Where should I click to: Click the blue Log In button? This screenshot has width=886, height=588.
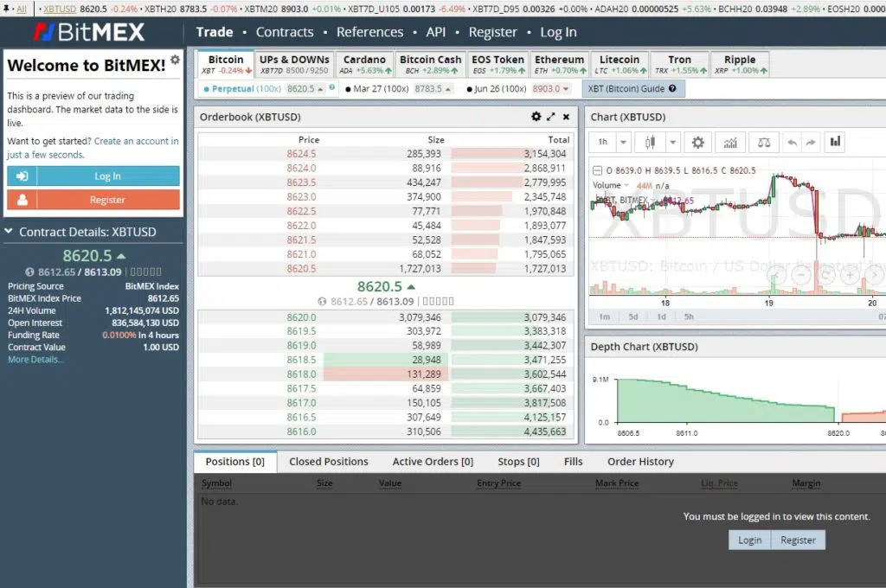[x=93, y=176]
